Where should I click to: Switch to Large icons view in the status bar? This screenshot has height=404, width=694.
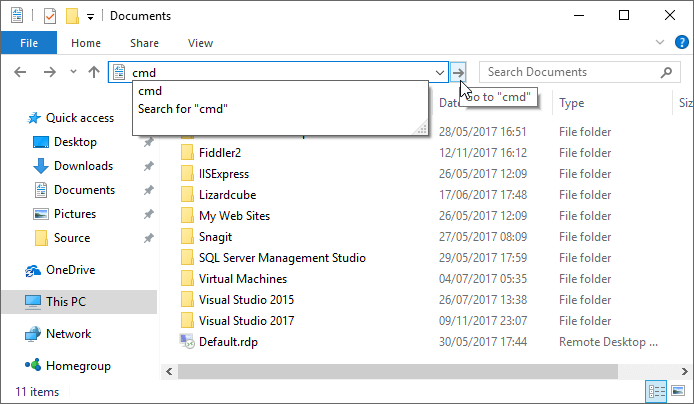coord(678,391)
